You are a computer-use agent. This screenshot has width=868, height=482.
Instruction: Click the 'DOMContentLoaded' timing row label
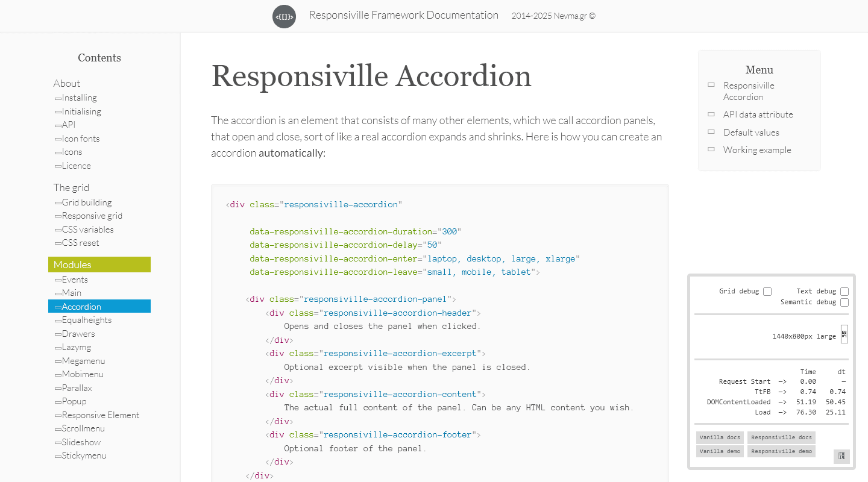click(738, 402)
